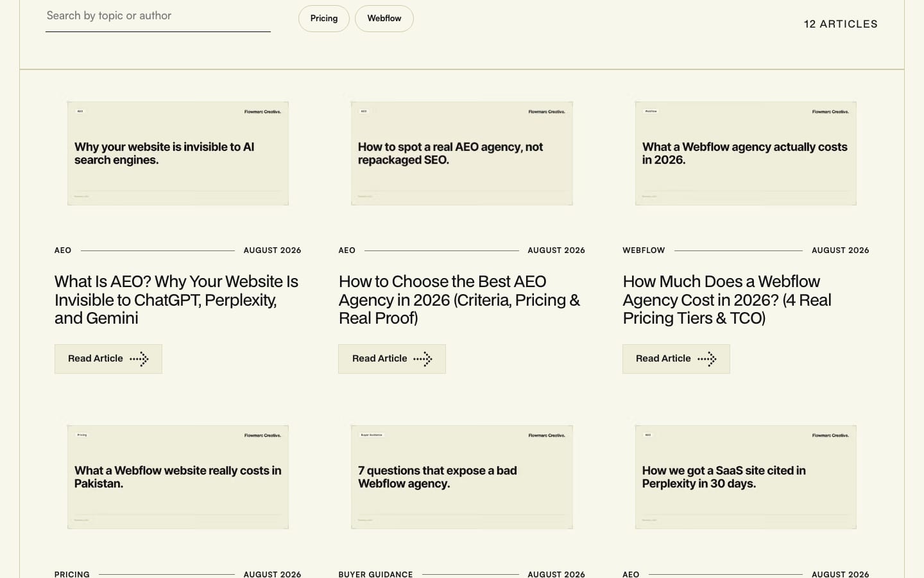Click AUGUST 2026 date above 'How to Choose the Best AEO Agency'
Screen dimensions: 924x578
pyautogui.click(x=556, y=250)
